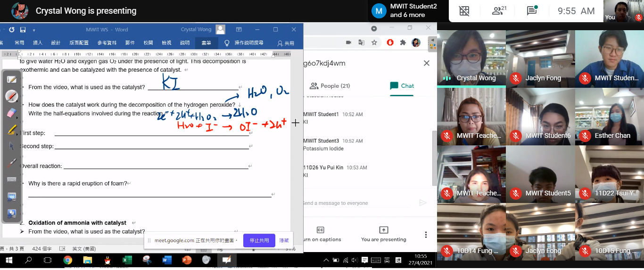Show hidden system tray icons

pos(326,260)
